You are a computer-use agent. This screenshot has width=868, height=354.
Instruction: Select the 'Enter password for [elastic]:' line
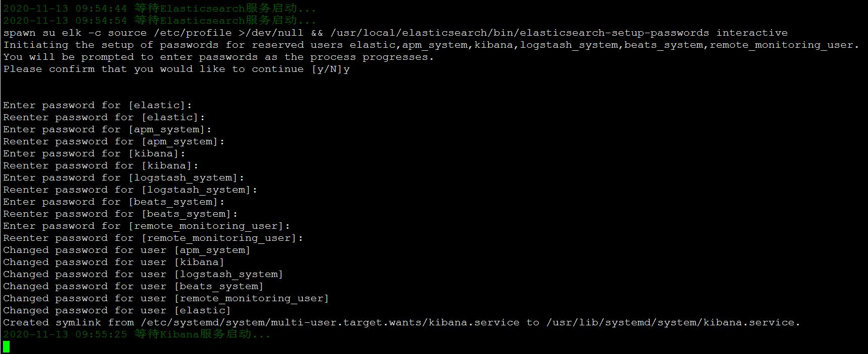point(98,105)
